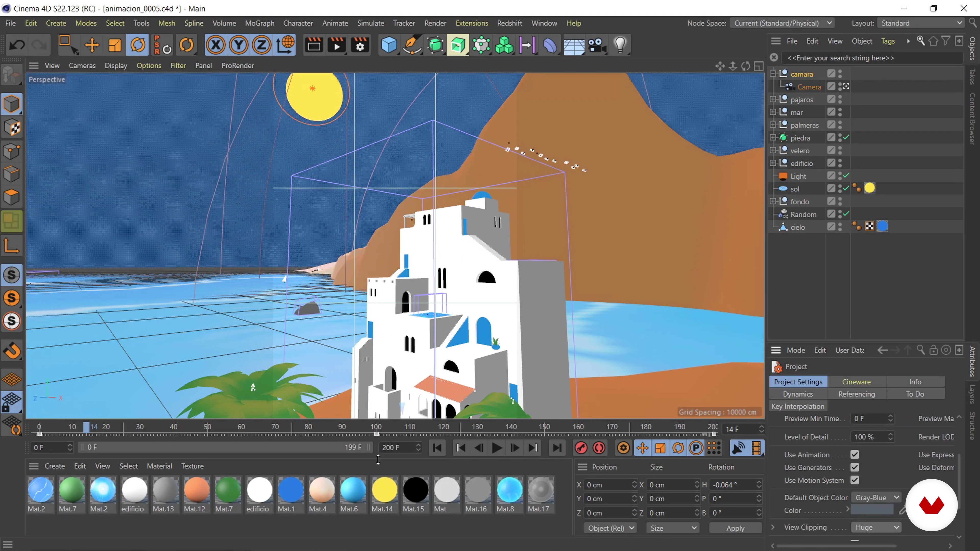Switch to Points mode
The height and width of the screenshot is (551, 980).
[x=11, y=151]
